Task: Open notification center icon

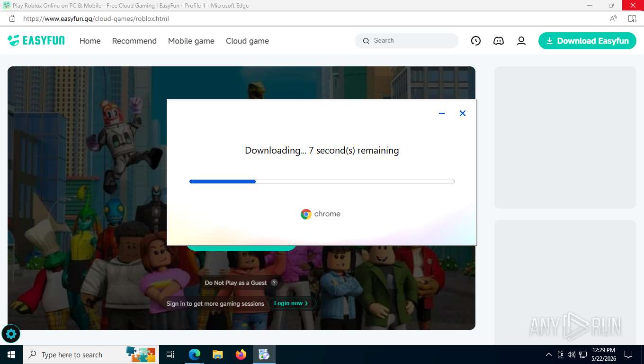Action: (628, 355)
